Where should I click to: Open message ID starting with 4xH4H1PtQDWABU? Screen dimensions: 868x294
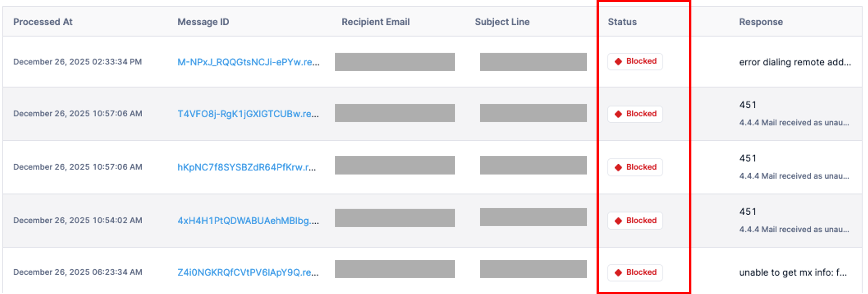[x=248, y=221]
